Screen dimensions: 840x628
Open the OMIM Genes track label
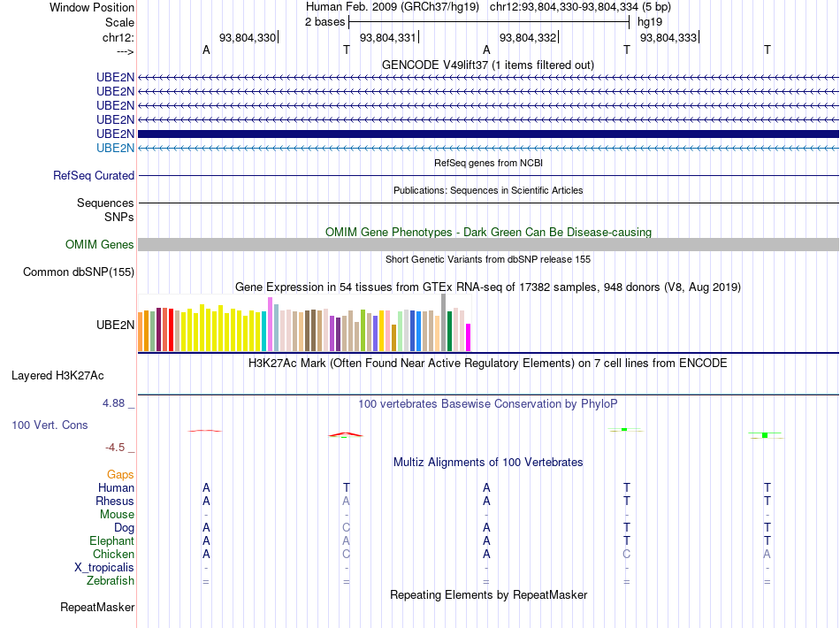point(100,244)
